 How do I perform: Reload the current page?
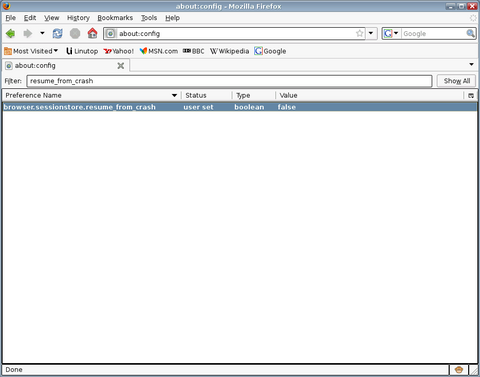click(x=57, y=33)
